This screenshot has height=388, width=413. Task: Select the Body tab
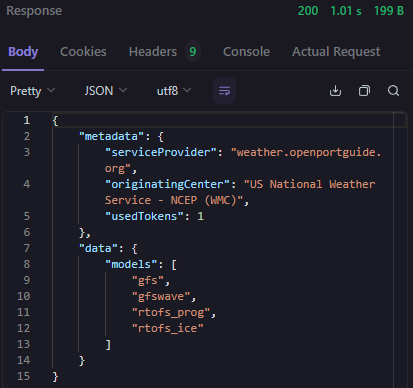[x=23, y=52]
